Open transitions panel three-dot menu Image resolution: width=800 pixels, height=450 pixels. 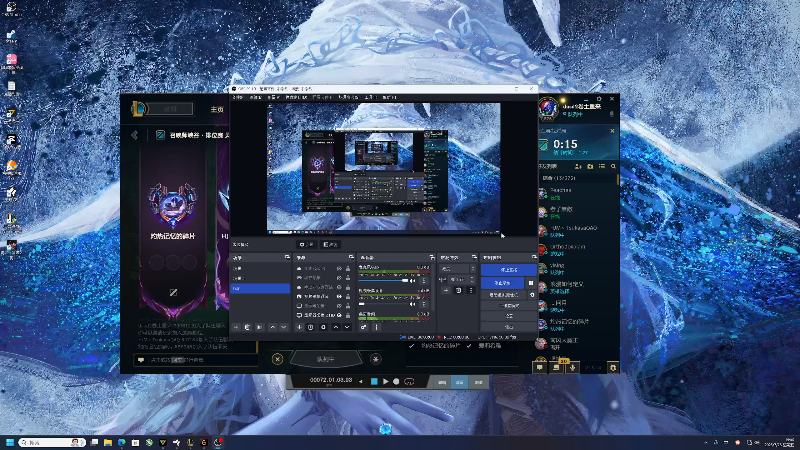pos(471,290)
